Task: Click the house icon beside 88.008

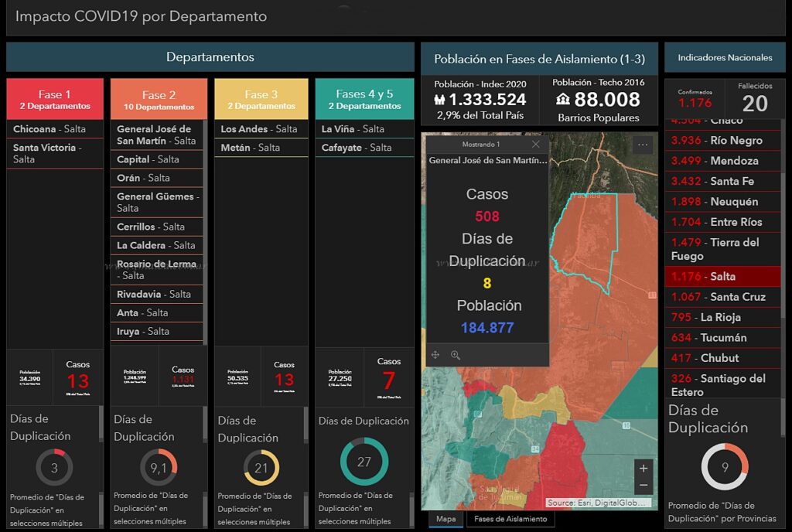Action: (x=564, y=100)
